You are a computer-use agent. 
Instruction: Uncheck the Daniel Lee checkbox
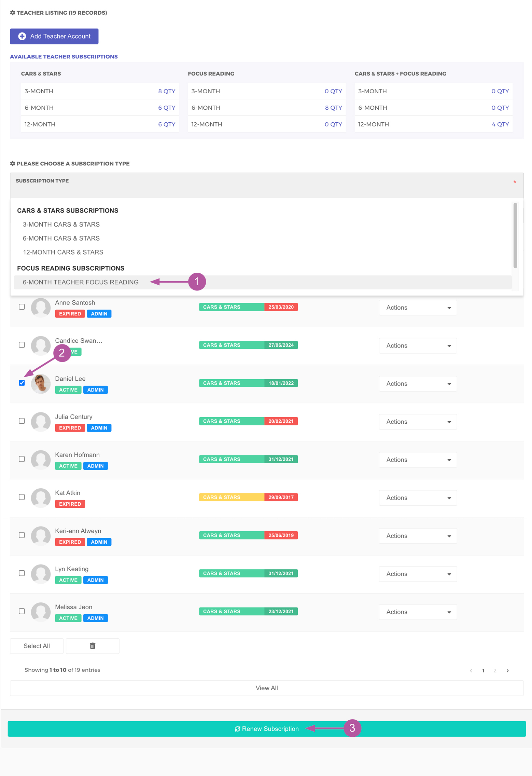pos(22,383)
